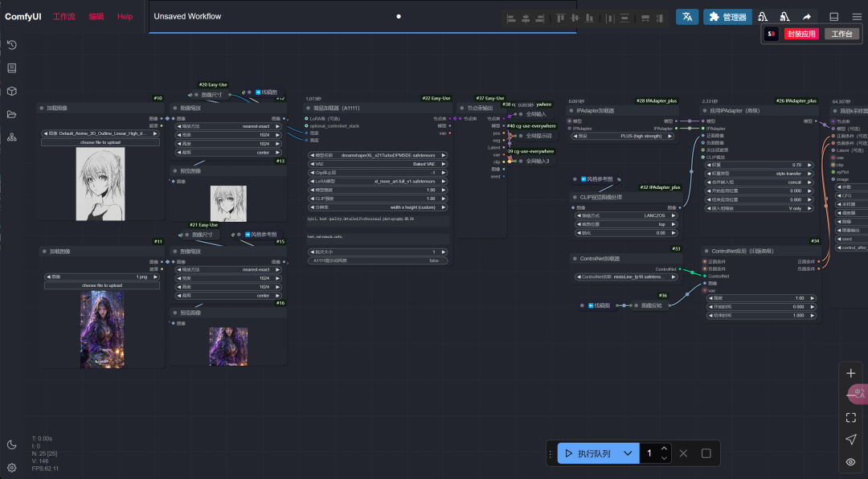Align nodes right with alignment toolbar

540,18
